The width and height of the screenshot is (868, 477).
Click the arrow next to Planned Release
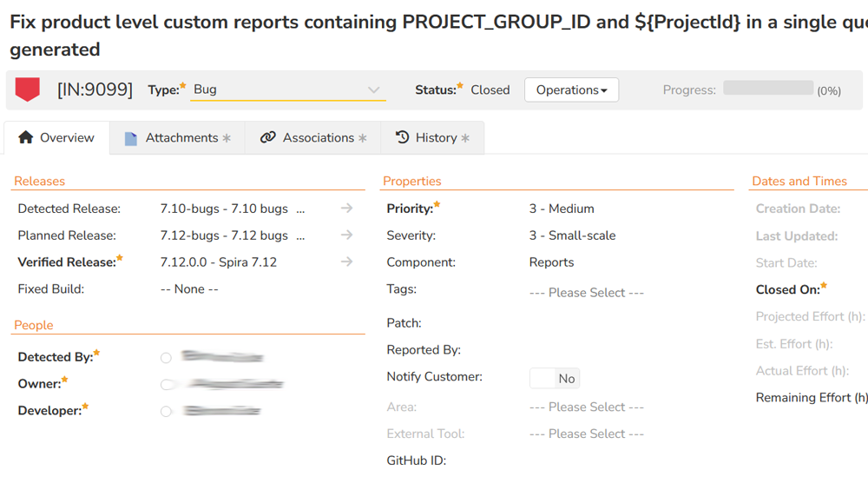click(346, 235)
